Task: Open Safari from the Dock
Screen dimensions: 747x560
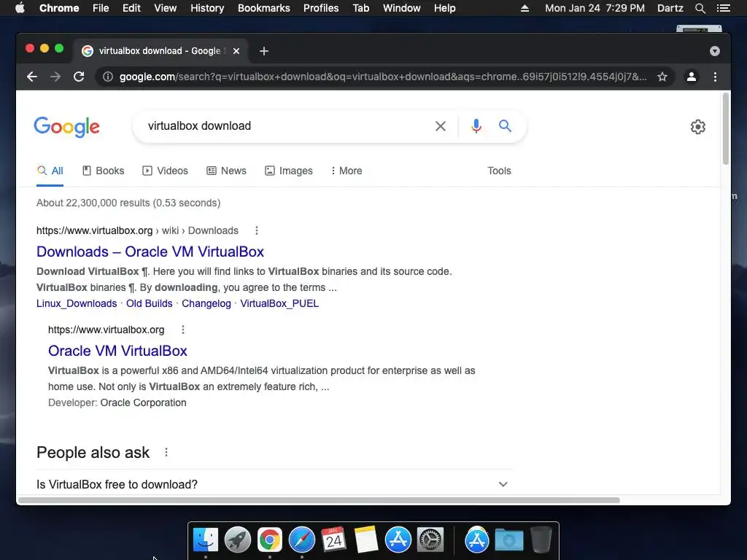Action: [x=301, y=540]
